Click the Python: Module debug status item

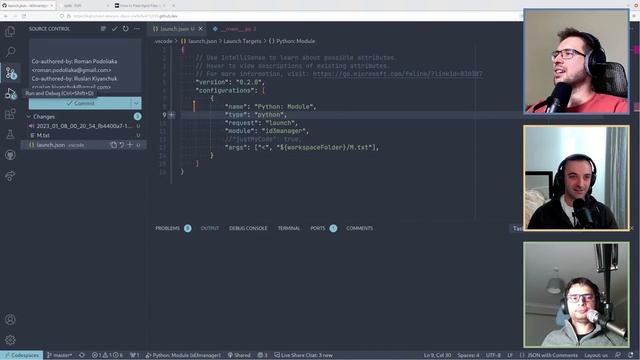183,356
